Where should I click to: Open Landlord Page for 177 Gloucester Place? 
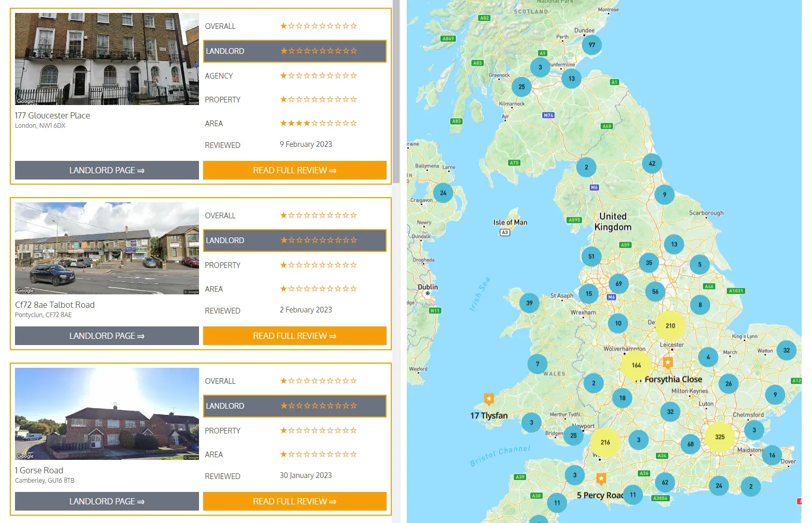(106, 170)
